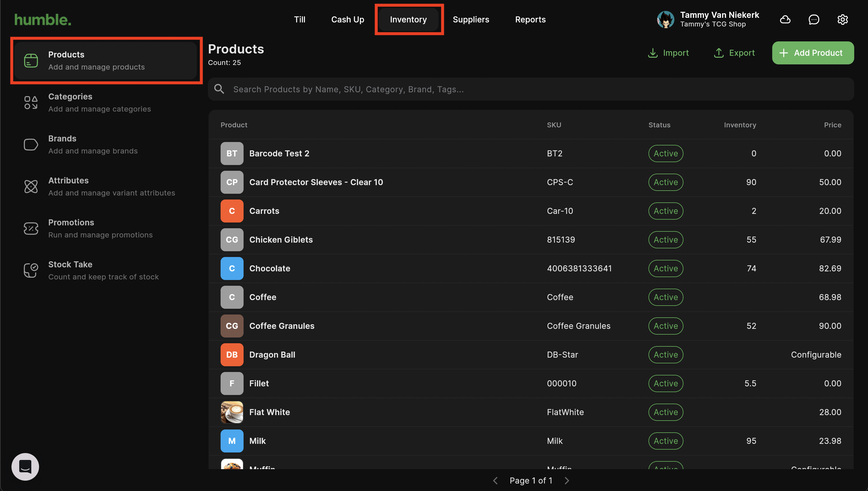This screenshot has width=868, height=491.
Task: Click the Stock Take icon
Action: (31, 271)
